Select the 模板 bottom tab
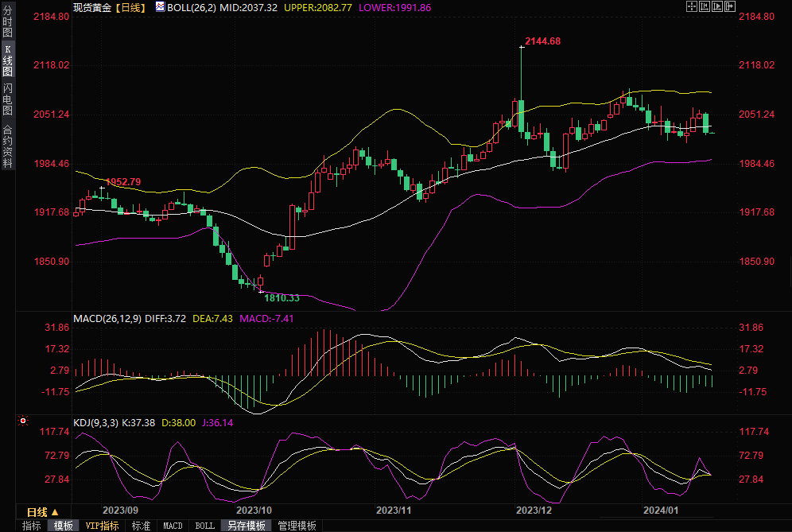 tap(63, 526)
